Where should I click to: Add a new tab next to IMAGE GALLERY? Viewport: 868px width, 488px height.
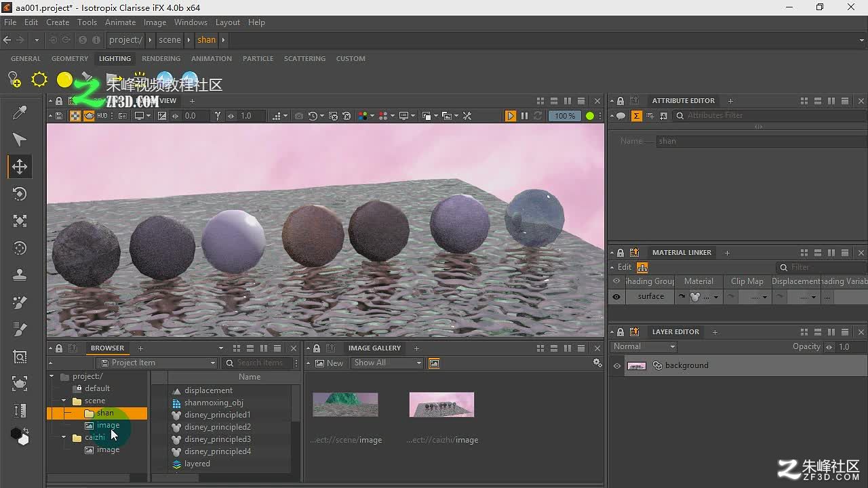tap(416, 348)
